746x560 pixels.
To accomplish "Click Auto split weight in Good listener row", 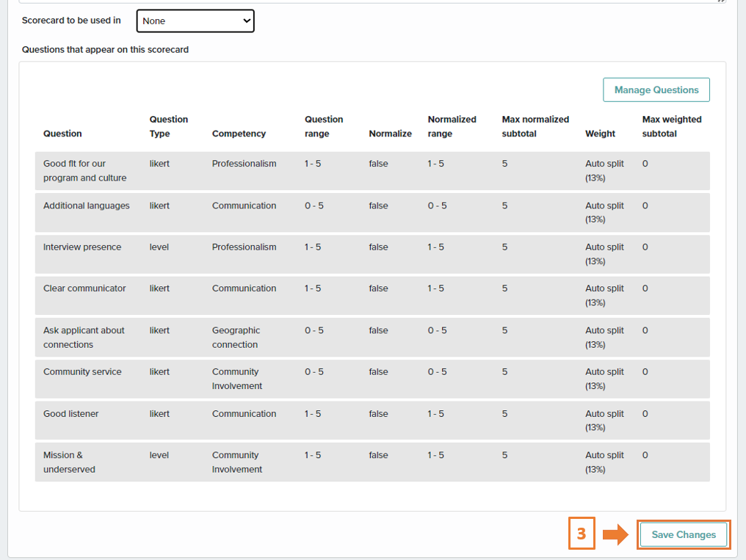I will point(604,421).
